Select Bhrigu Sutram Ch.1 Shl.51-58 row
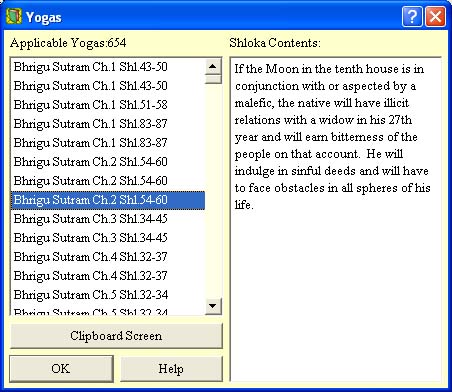The width and height of the screenshot is (452, 392). (108, 105)
